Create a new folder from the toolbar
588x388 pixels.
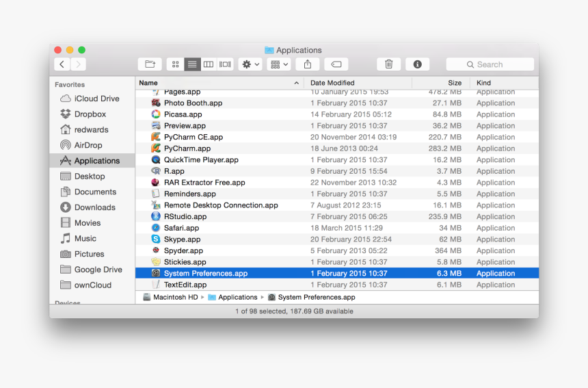pyautogui.click(x=150, y=64)
